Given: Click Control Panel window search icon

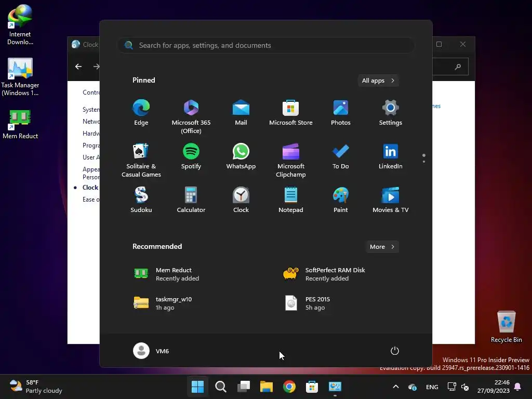Looking at the screenshot, I should pos(458,66).
